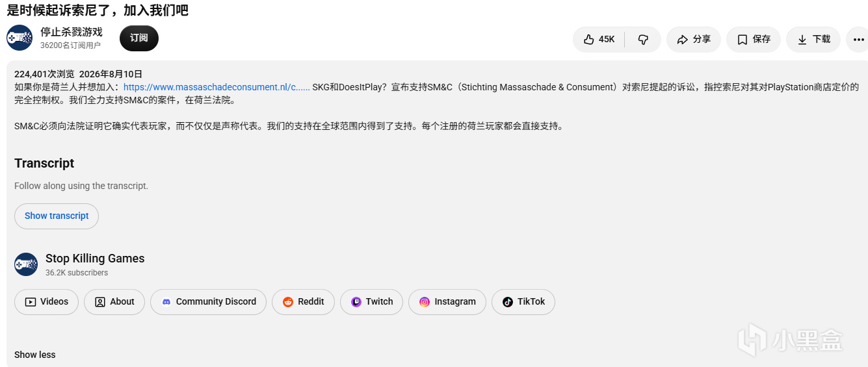Viewport: 868px width, 367px height.
Task: Click the 36.2K subscribers text
Action: (77, 273)
